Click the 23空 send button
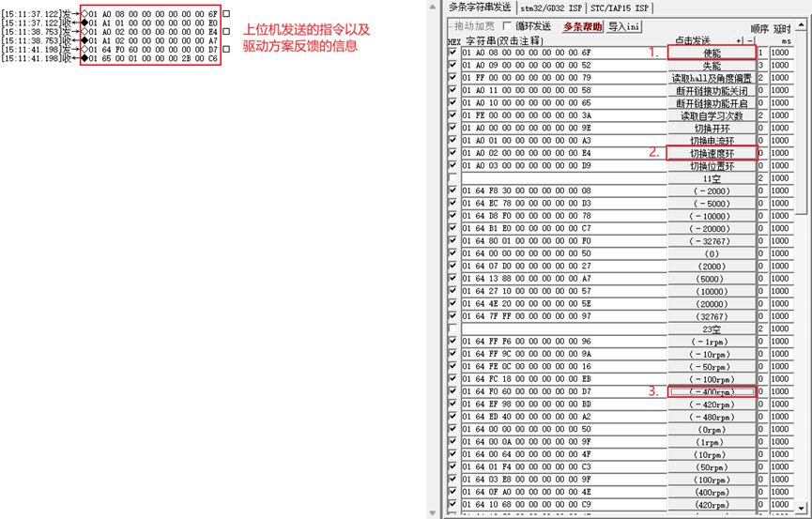The image size is (812, 519). [712, 329]
